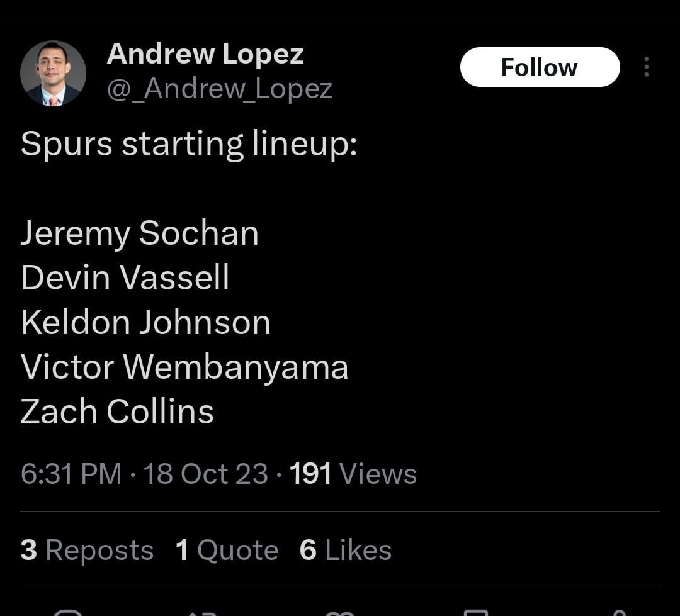Follow Andrew Lopez
Viewport: 680px width, 616px height.
click(540, 67)
